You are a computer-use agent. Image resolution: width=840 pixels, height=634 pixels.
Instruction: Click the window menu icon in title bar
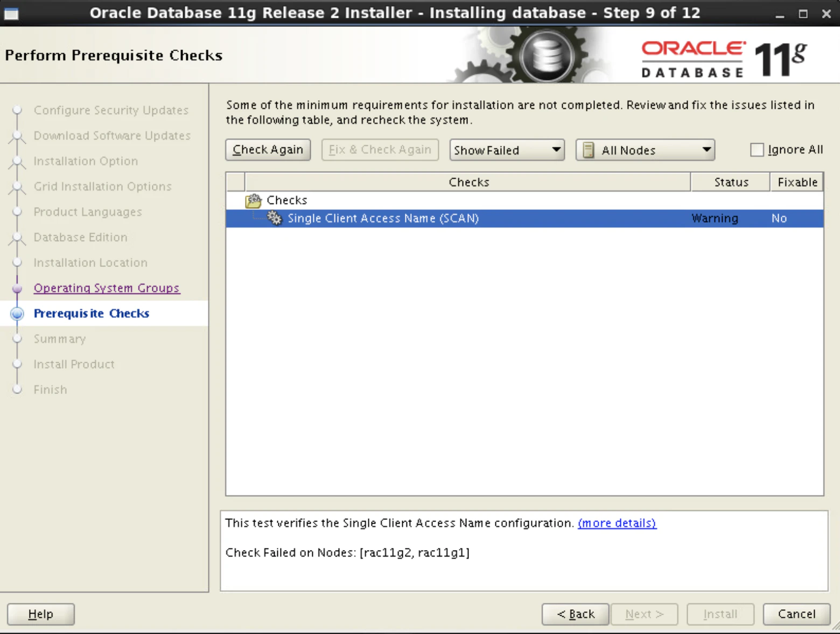(11, 14)
